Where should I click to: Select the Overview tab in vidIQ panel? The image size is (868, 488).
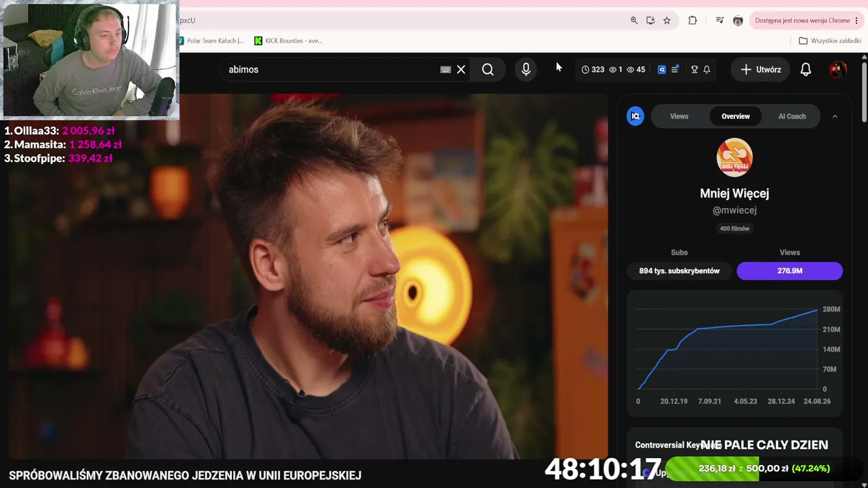736,117
